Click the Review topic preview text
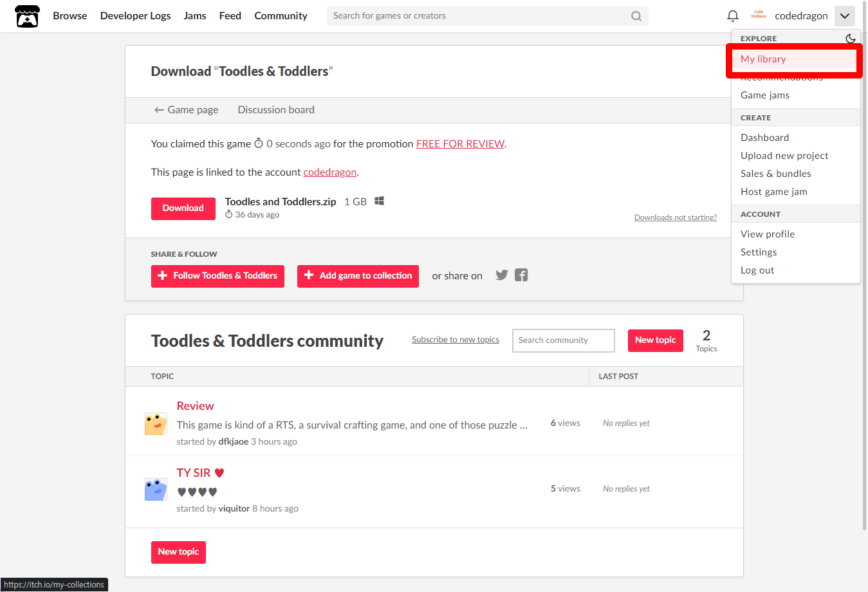The height and width of the screenshot is (592, 868). coord(352,425)
